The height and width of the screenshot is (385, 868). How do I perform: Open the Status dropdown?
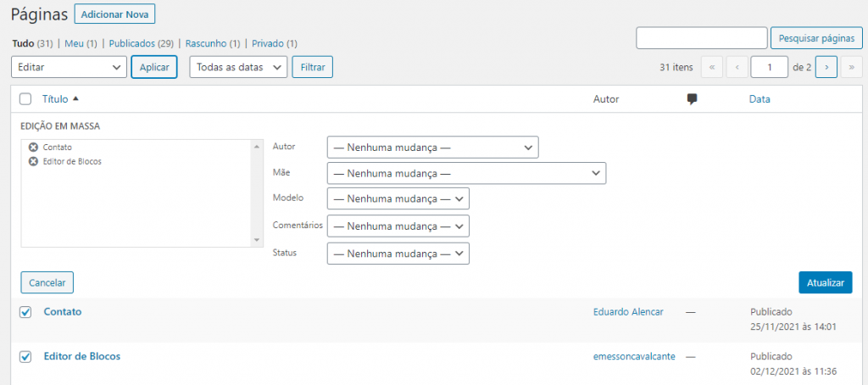click(398, 254)
